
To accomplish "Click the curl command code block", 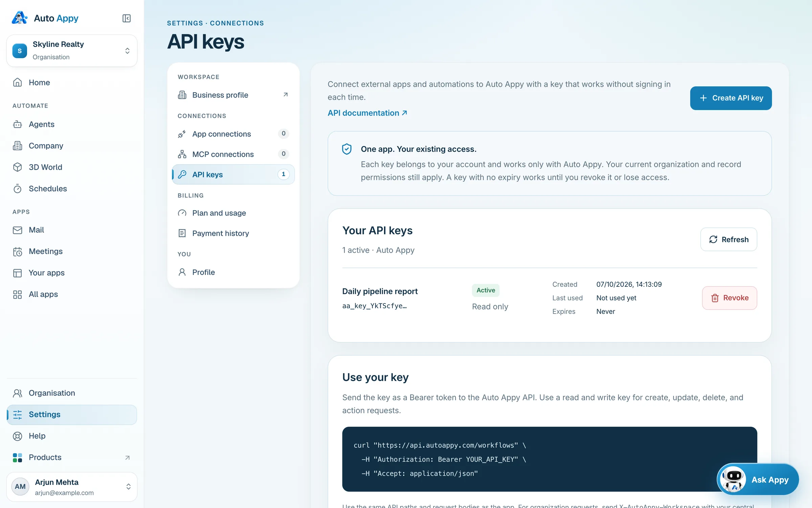I will click(549, 459).
